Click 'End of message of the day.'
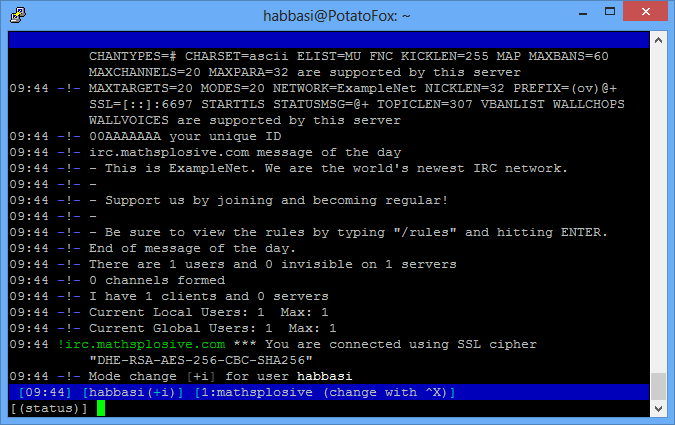This screenshot has height=425, width=675. click(x=192, y=248)
